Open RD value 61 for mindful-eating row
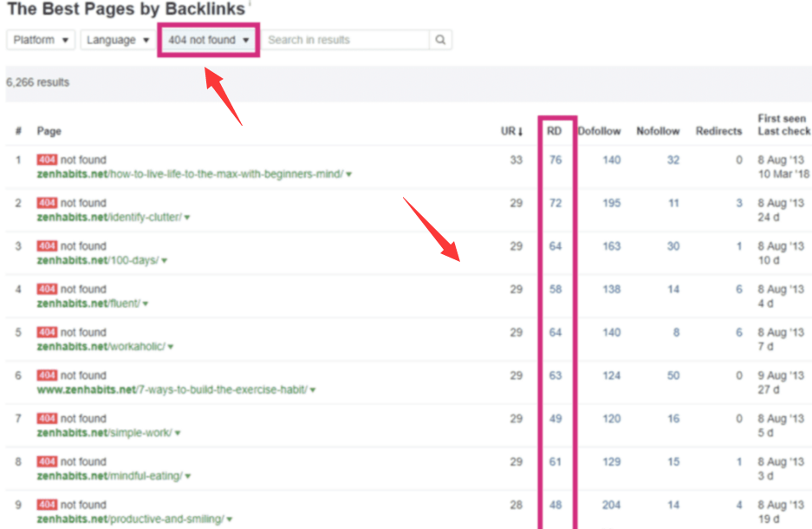Viewport: 812px width, 529px height. 555,461
